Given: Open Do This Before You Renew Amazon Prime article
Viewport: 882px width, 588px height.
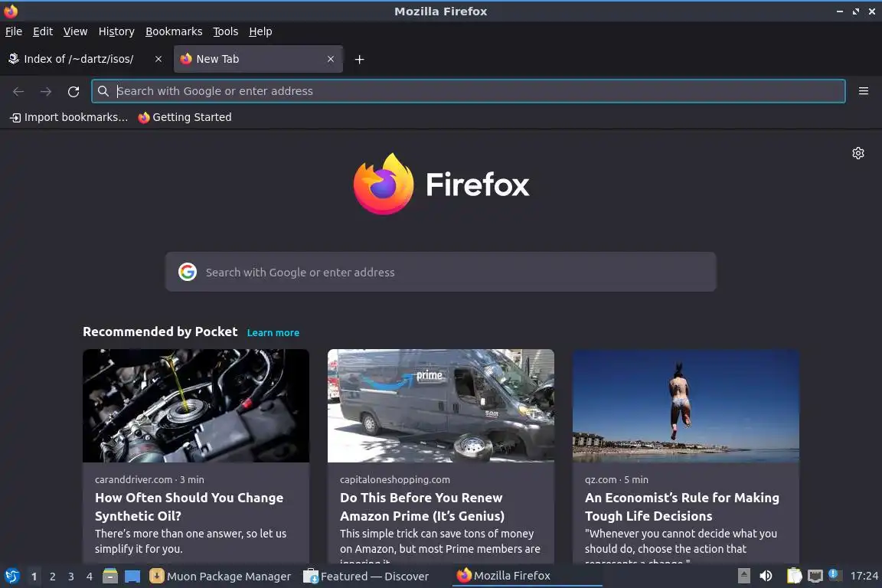Looking at the screenshot, I should (x=422, y=506).
